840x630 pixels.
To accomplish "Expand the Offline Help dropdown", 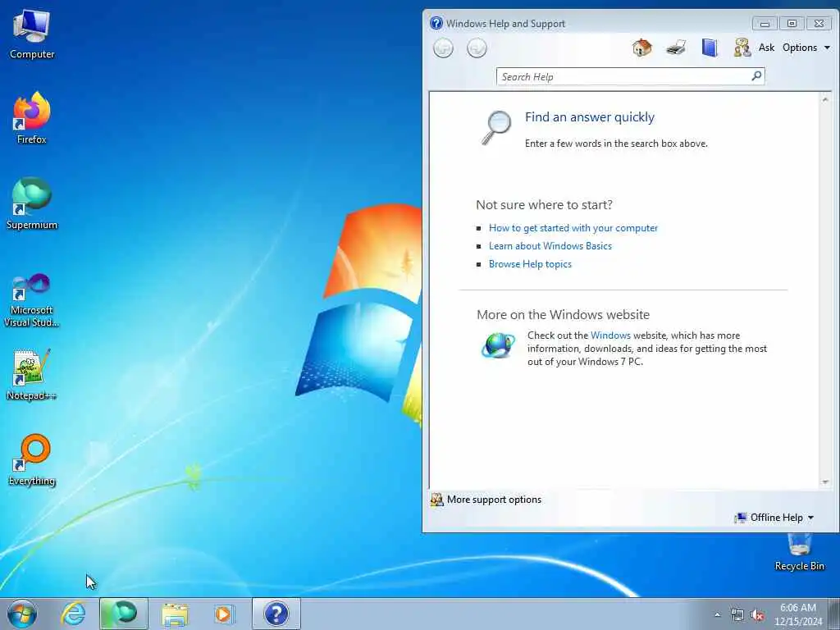I will tap(774, 518).
